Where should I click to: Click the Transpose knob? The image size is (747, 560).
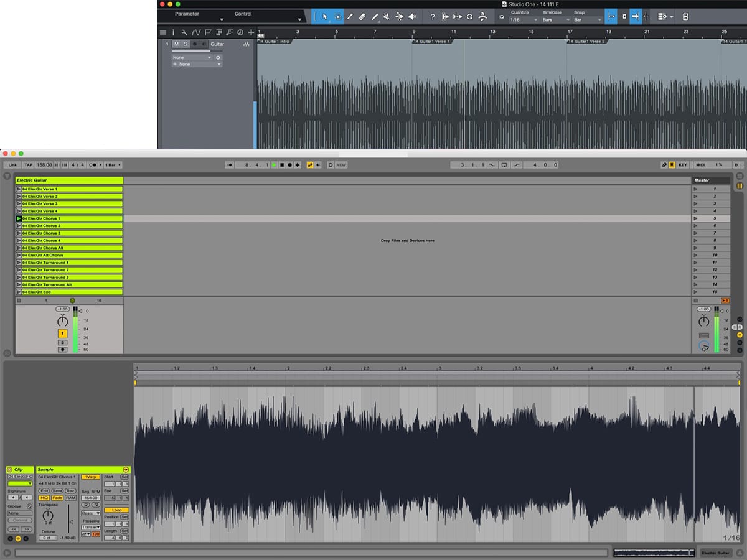[48, 515]
